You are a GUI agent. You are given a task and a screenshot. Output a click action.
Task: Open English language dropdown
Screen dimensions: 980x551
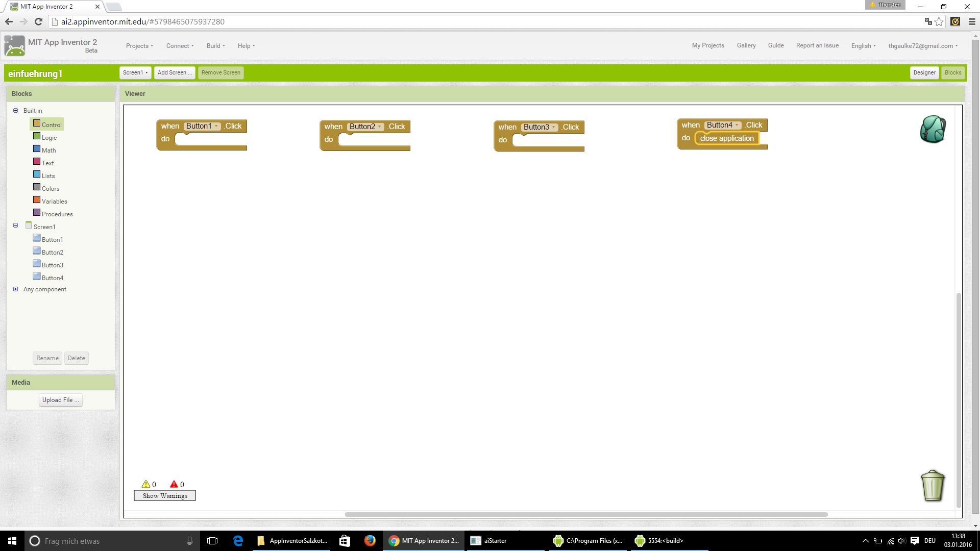[x=863, y=45]
